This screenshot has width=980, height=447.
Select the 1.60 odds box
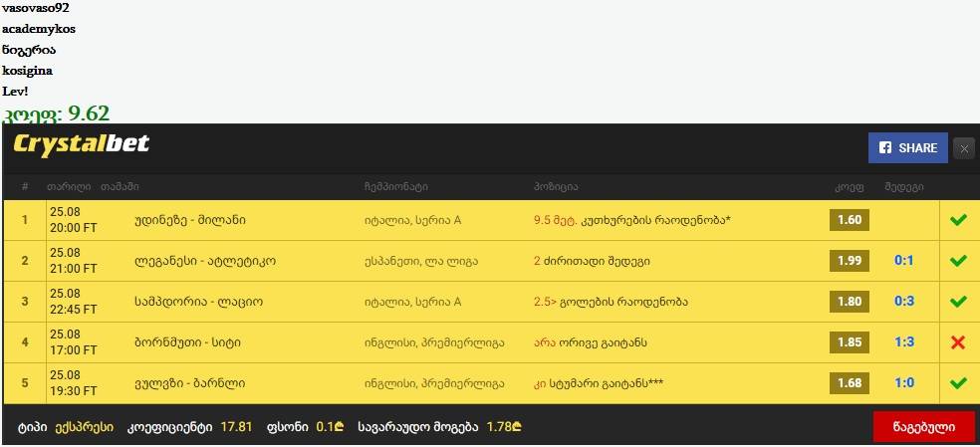click(x=850, y=220)
